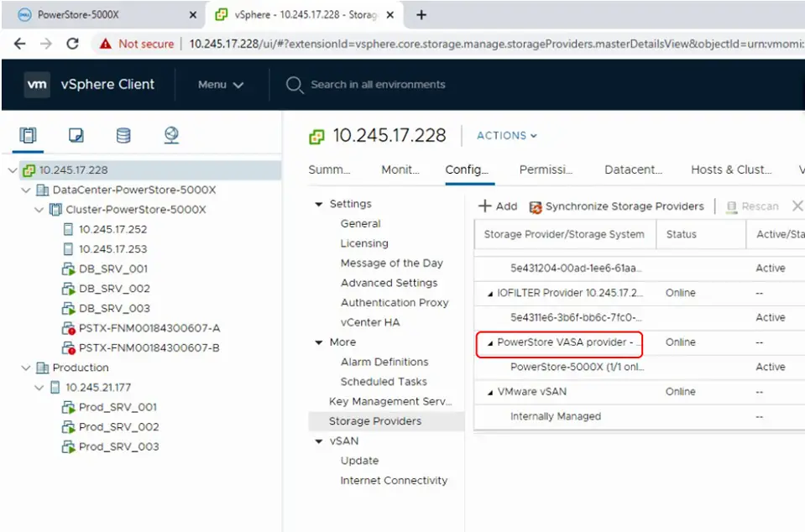Select DB_SRV_003 in the inventory tree

(x=114, y=308)
